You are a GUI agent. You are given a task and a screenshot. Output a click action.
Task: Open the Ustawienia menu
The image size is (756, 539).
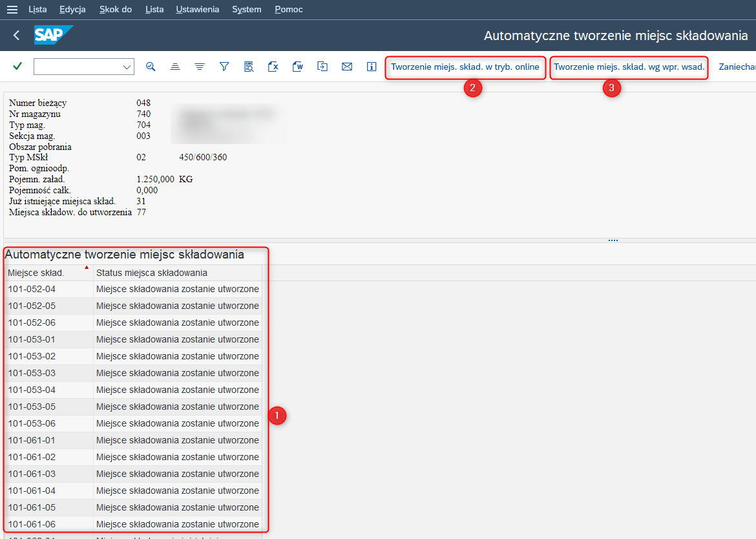pyautogui.click(x=197, y=10)
